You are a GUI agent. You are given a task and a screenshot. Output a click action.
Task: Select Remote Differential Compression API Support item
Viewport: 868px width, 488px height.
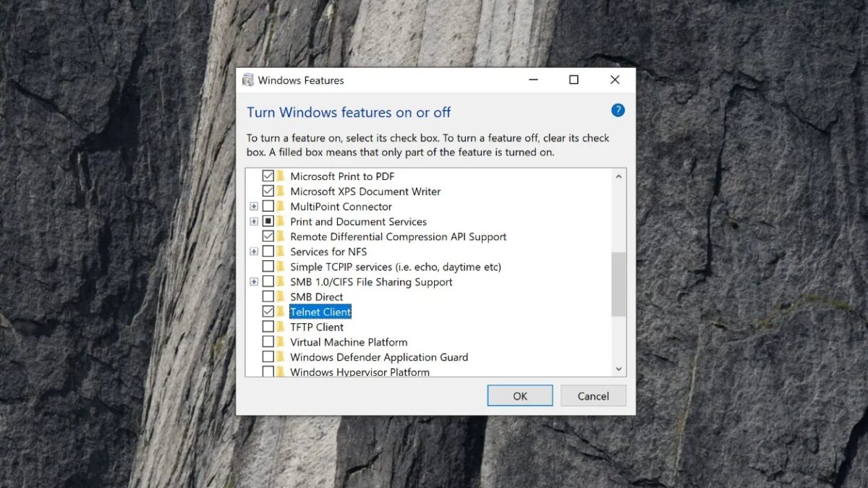(398, 236)
